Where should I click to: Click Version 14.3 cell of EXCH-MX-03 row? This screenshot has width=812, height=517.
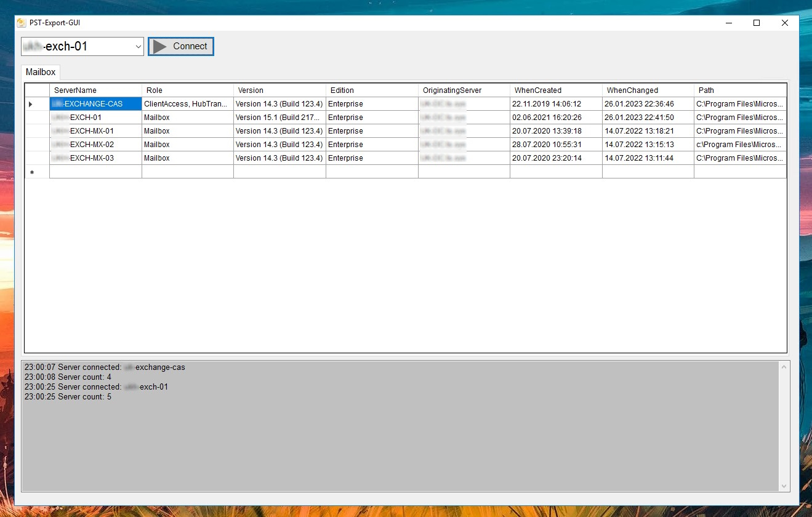click(279, 158)
